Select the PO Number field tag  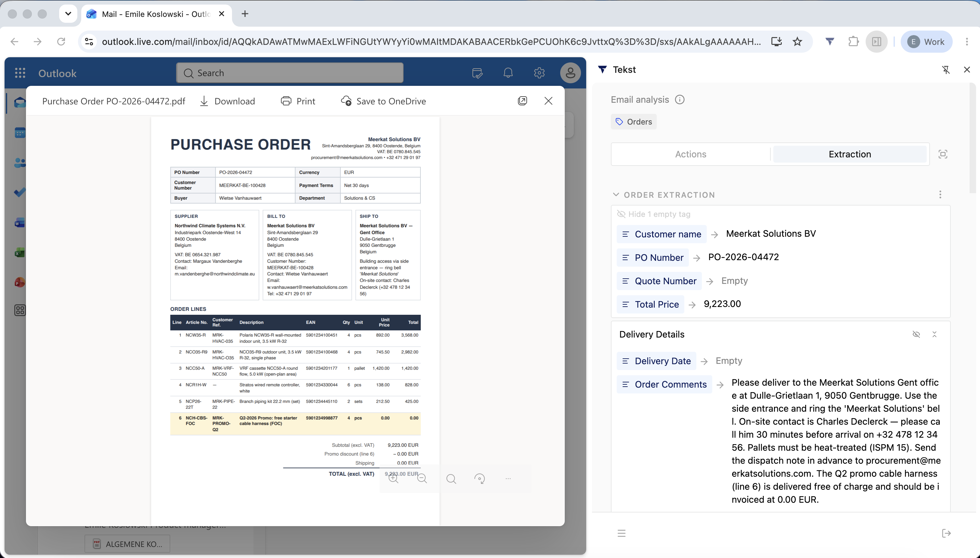click(x=652, y=258)
